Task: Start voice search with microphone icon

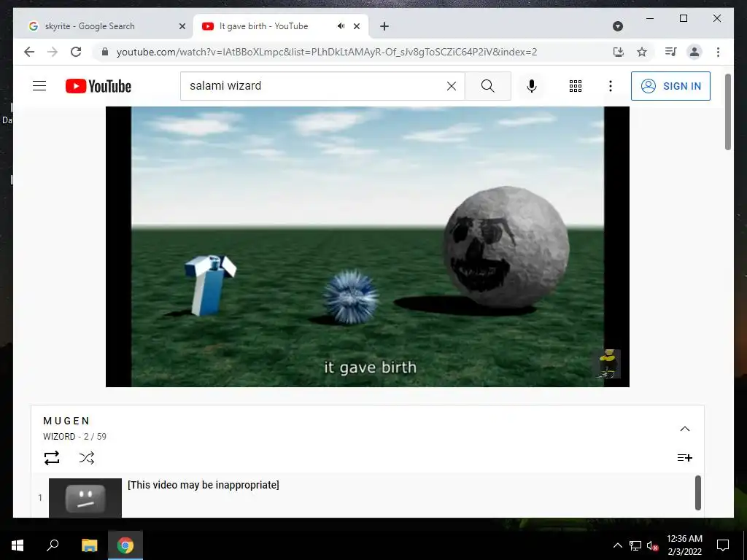Action: pyautogui.click(x=532, y=86)
